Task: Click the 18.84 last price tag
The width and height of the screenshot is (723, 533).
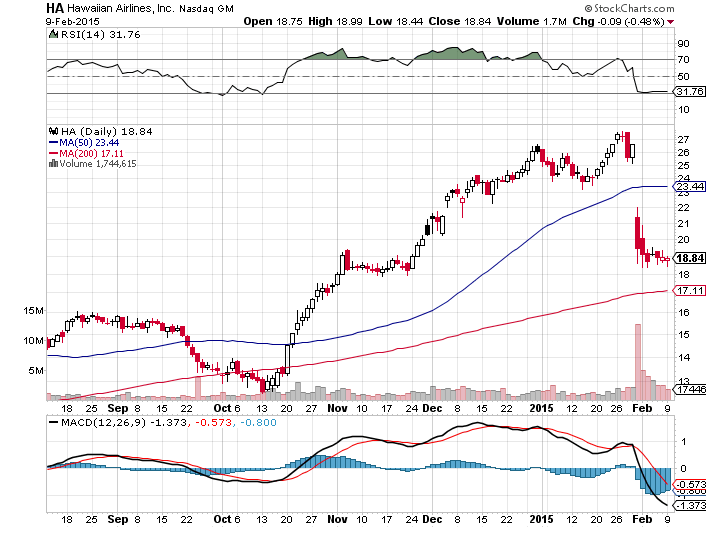Action: coord(690,258)
